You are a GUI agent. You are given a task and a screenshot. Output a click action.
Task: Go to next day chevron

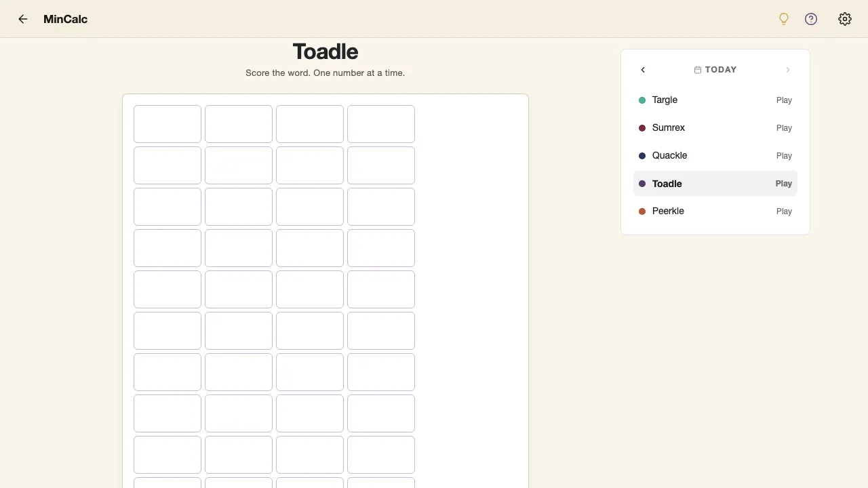click(788, 70)
